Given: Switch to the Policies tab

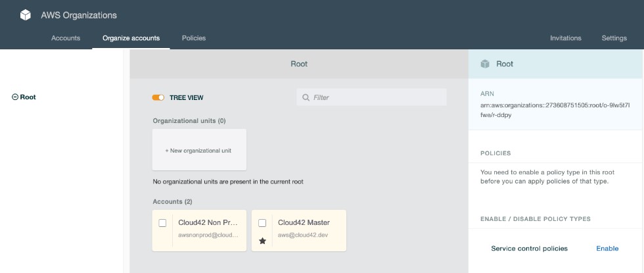Looking at the screenshot, I should (194, 38).
